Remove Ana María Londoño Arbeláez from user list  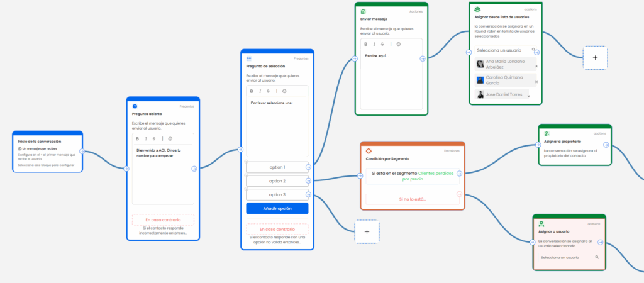pyautogui.click(x=536, y=65)
